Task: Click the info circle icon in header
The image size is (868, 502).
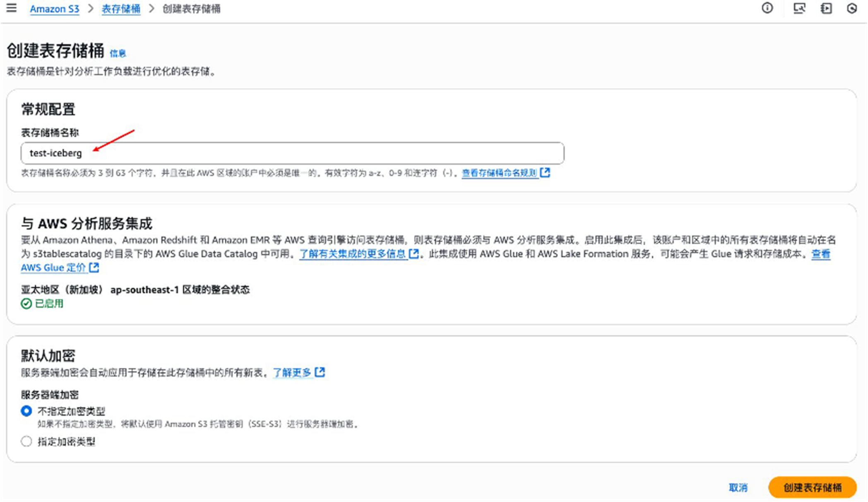Action: [x=767, y=8]
